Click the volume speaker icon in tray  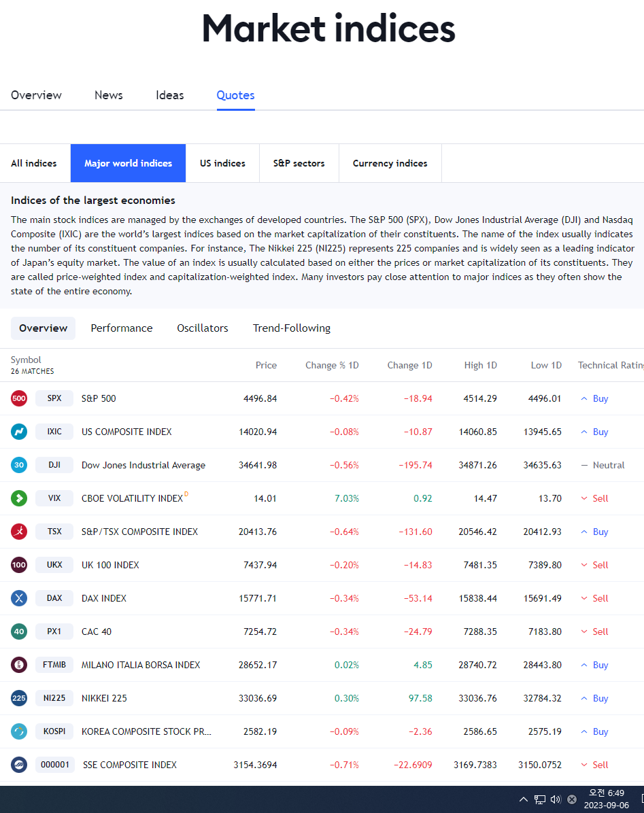(556, 799)
